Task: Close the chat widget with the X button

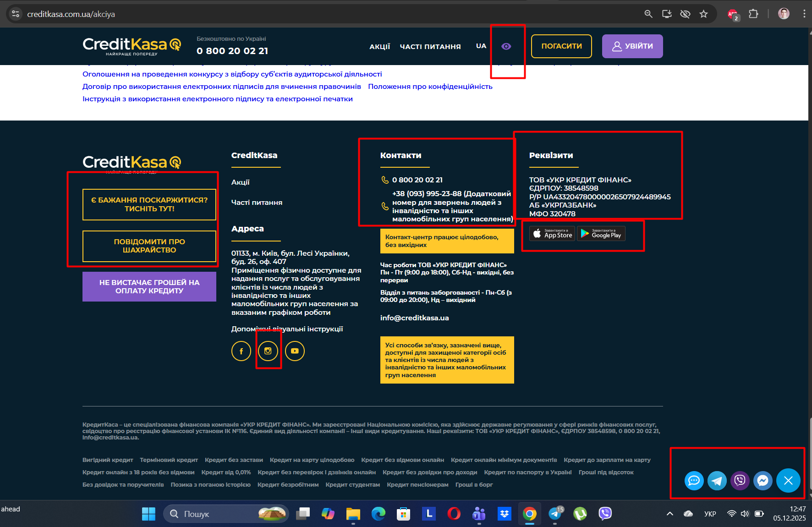Action: click(788, 480)
